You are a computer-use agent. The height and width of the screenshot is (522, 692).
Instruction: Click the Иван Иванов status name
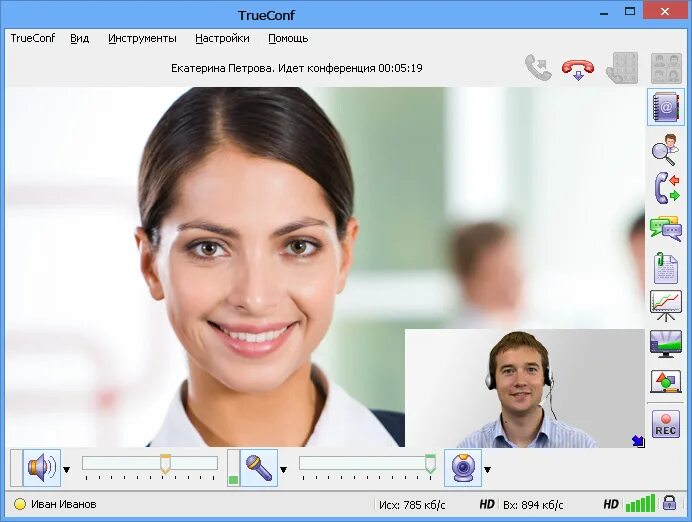tap(64, 504)
